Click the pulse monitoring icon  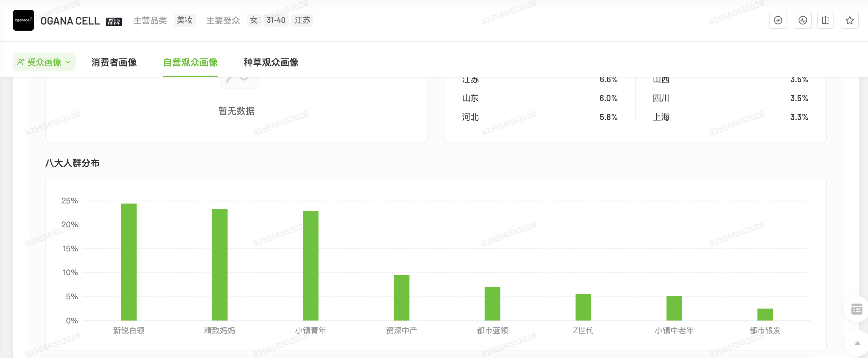point(802,21)
